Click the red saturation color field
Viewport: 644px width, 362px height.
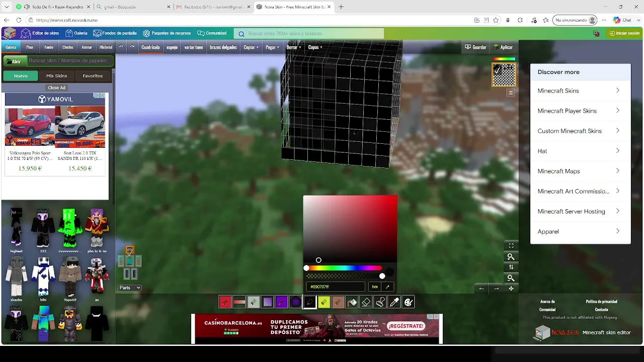350,229
